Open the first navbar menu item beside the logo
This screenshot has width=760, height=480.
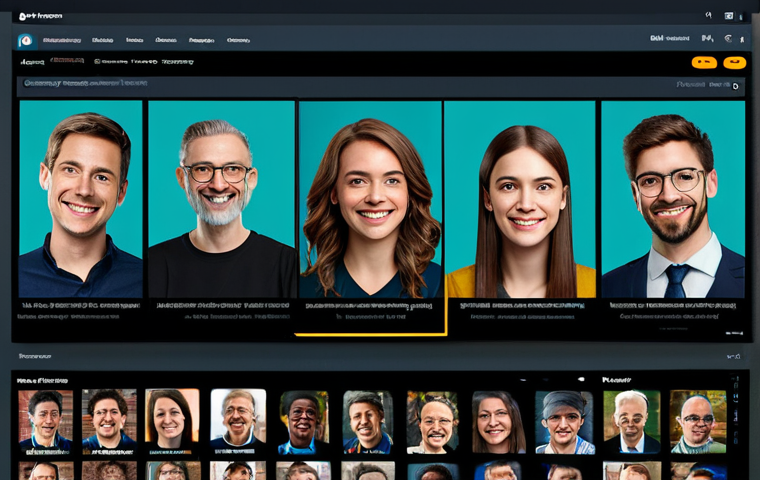62,40
